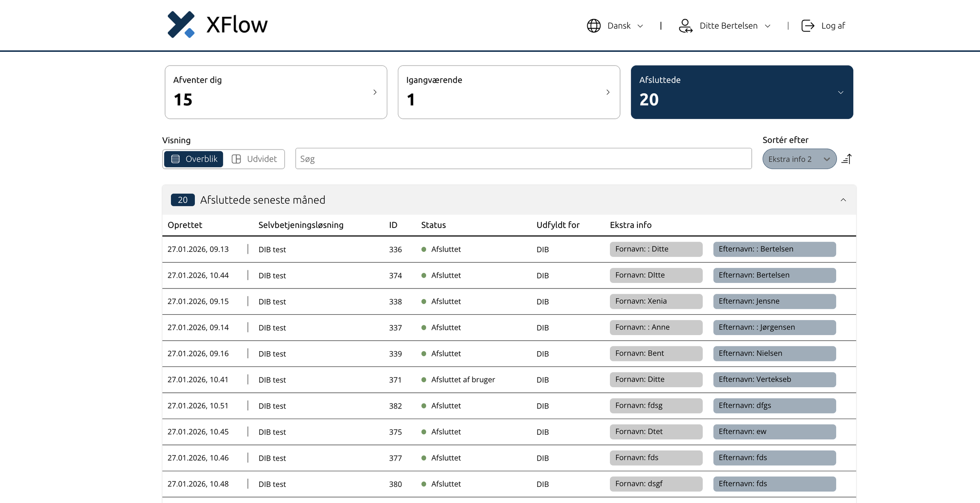Click the Log af link
Viewport: 980px width, 503px height.
tap(833, 26)
